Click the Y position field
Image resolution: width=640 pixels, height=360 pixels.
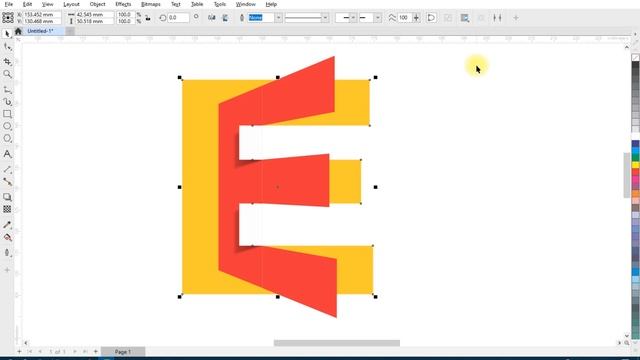point(42,21)
